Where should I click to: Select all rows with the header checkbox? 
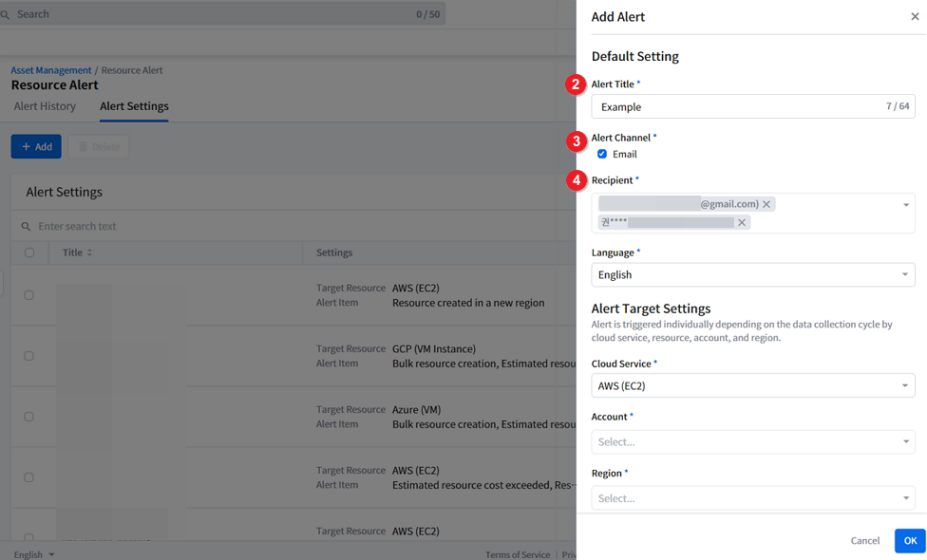click(x=29, y=252)
